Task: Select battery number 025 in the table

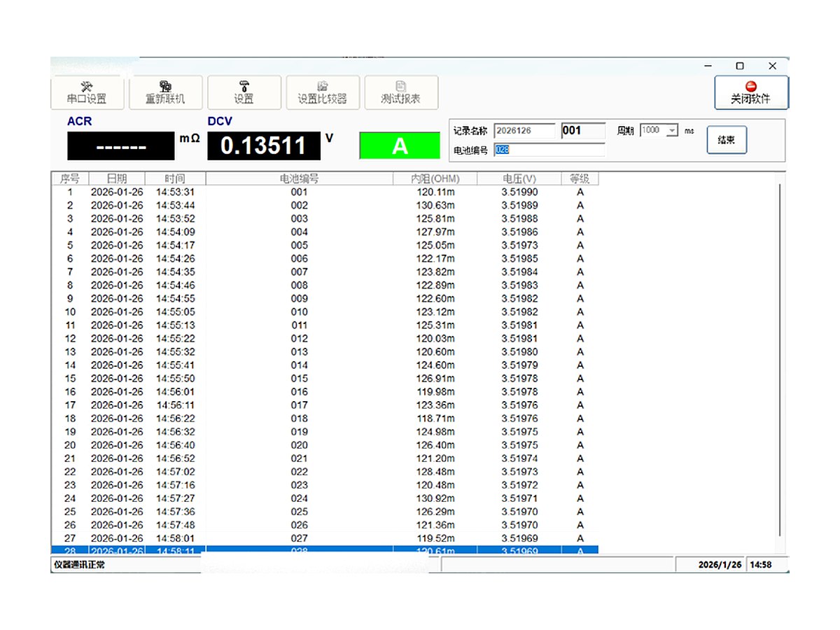Action: point(299,511)
